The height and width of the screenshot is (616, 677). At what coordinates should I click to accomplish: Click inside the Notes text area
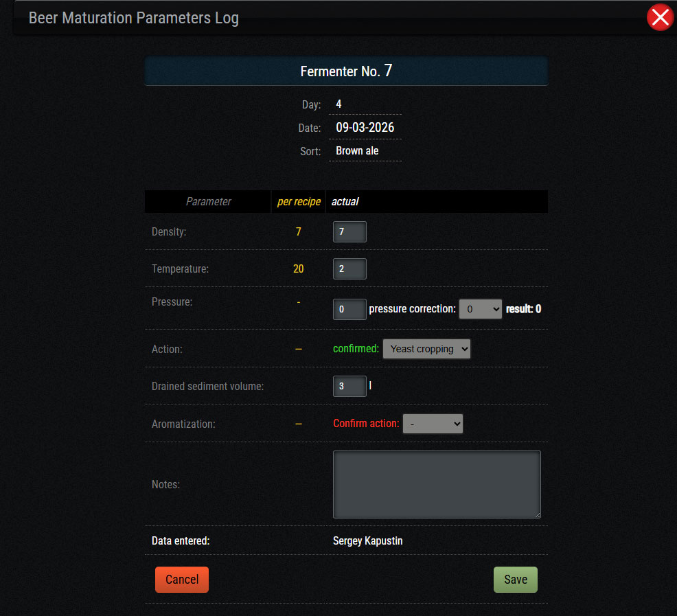pyautogui.click(x=436, y=484)
